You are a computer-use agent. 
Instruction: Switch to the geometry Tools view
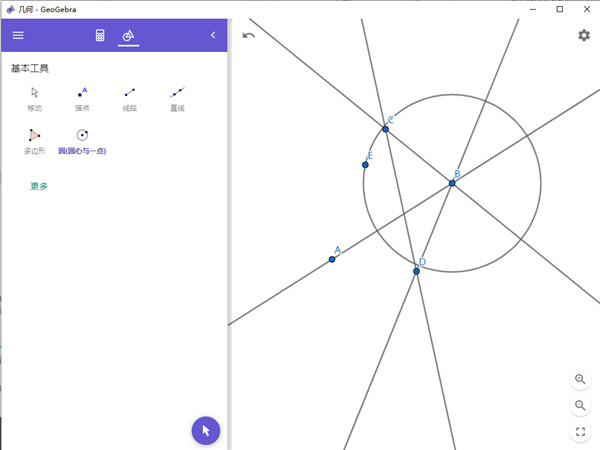coord(128,36)
